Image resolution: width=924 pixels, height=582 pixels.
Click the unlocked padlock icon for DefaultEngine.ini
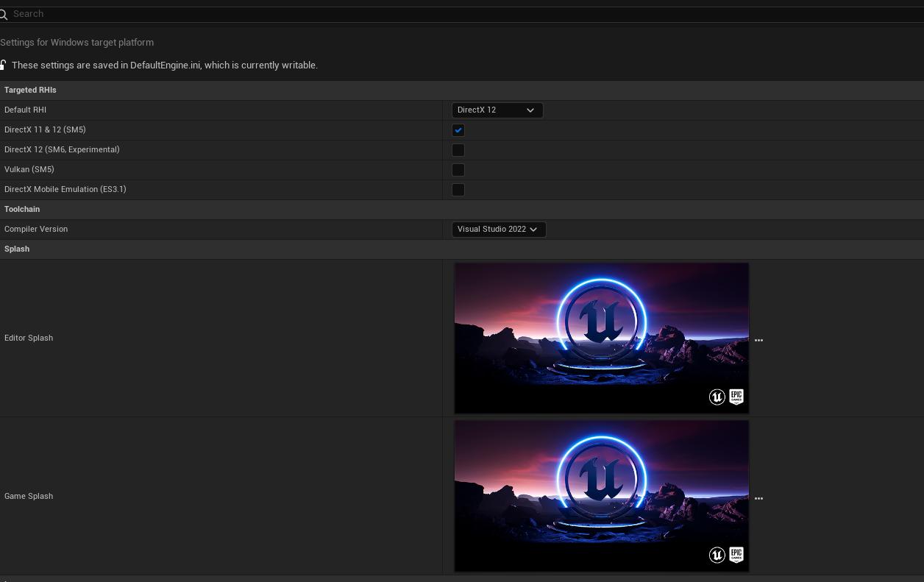(3, 65)
